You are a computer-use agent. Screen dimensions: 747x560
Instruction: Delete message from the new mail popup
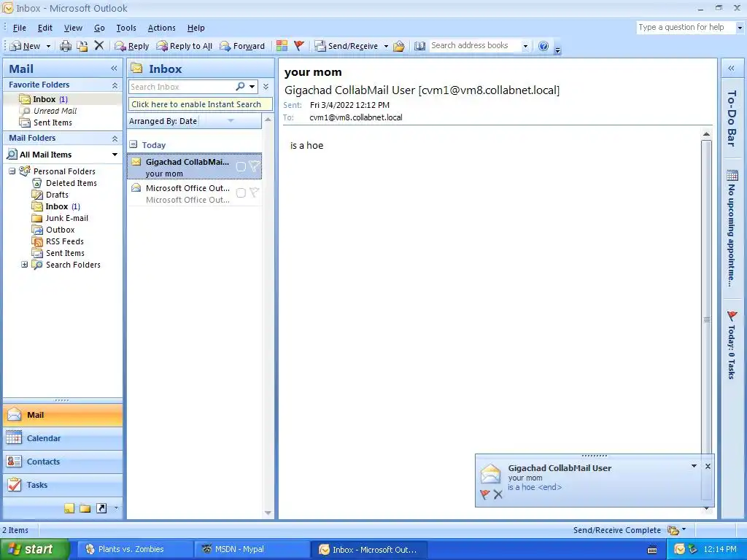pos(498,494)
